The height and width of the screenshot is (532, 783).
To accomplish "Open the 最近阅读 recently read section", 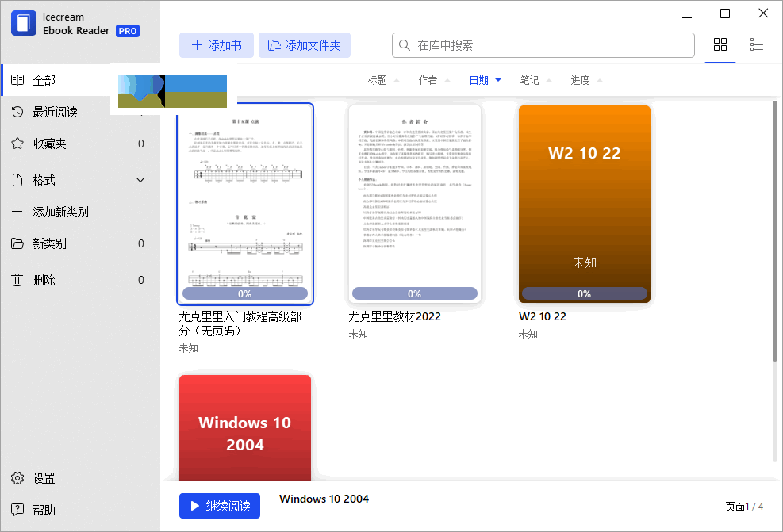I will 80,112.
